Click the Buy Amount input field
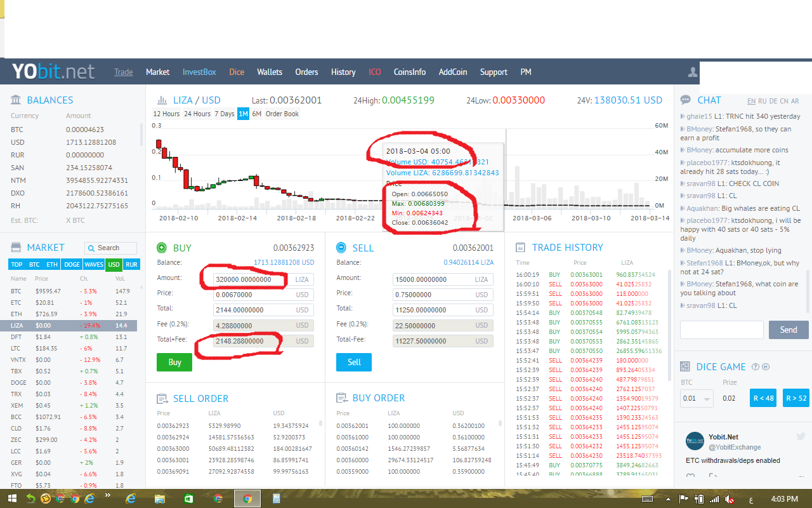The height and width of the screenshot is (508, 812). click(263, 279)
